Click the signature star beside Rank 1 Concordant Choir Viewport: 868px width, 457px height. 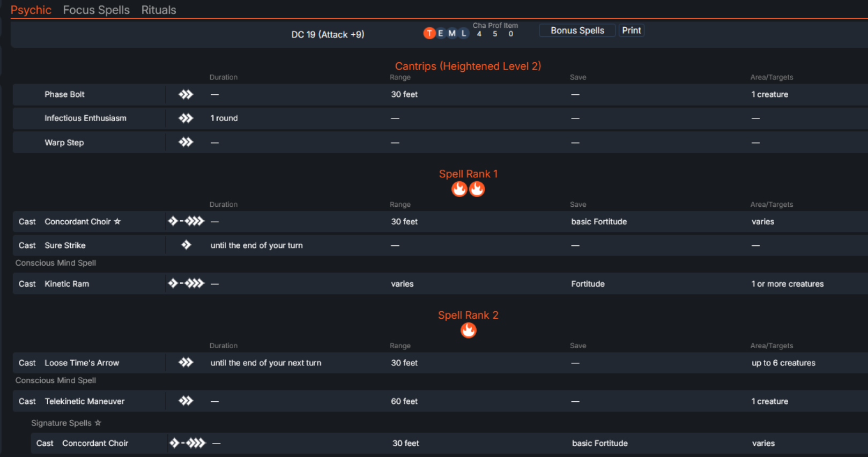coord(117,221)
